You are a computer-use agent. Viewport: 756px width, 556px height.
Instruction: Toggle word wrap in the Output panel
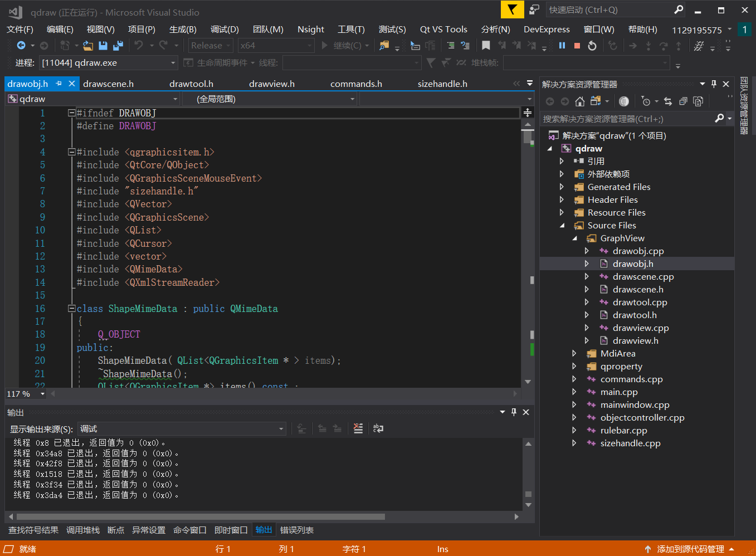(378, 428)
